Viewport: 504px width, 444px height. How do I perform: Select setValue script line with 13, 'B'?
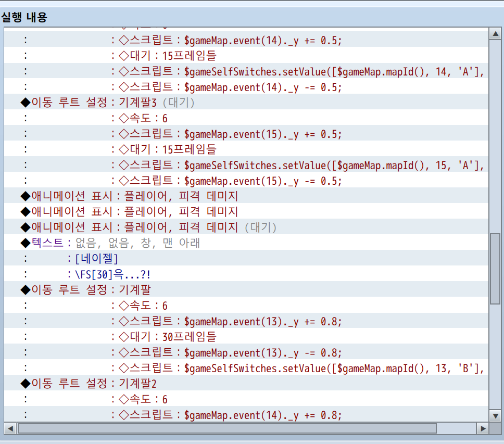(246, 368)
